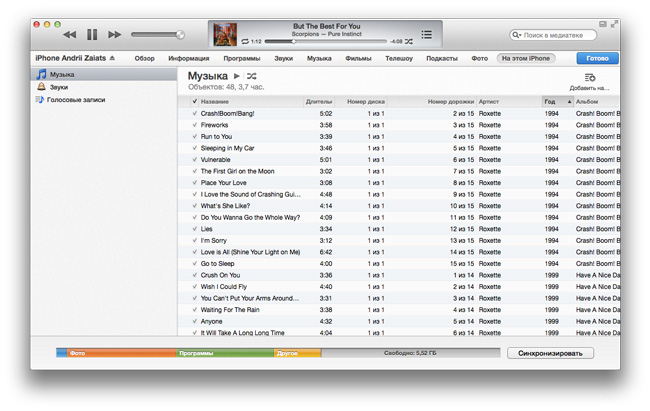Open the Музыка tab
Screen dimensions: 650x411
pyautogui.click(x=319, y=58)
